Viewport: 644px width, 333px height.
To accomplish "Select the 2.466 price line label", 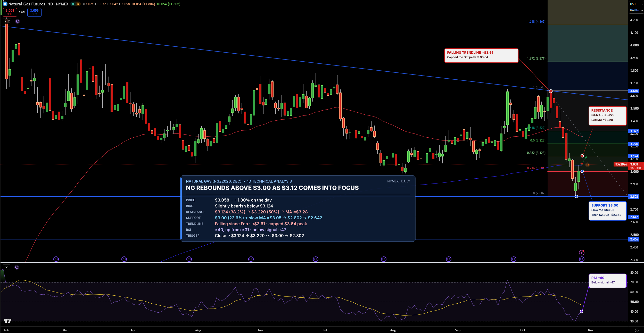I will point(634,239).
